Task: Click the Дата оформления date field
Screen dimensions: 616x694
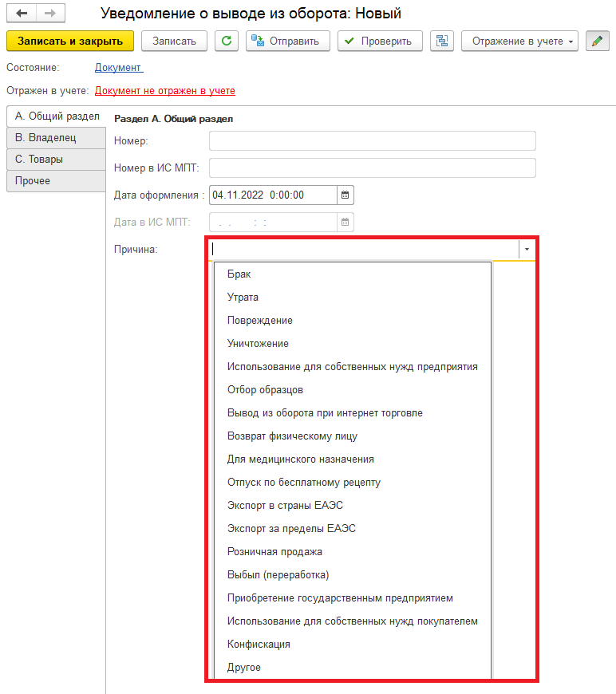Action: coord(273,195)
